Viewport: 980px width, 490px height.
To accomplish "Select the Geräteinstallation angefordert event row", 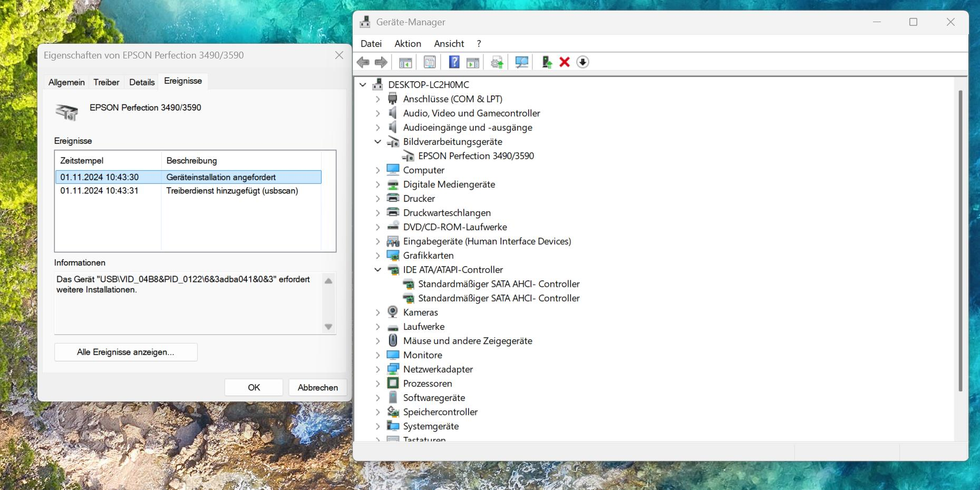I will (x=188, y=177).
